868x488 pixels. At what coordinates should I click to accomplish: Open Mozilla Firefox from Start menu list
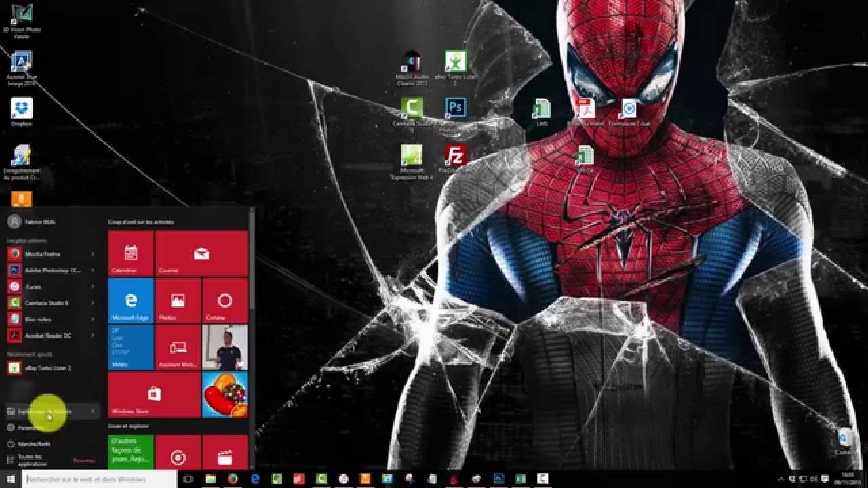[52, 254]
